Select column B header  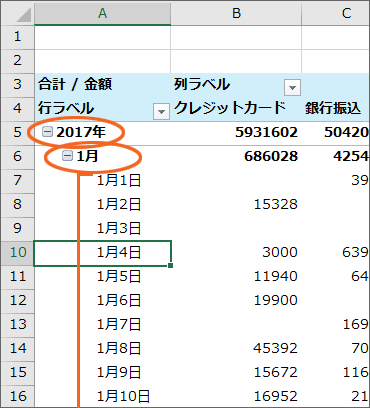click(236, 14)
